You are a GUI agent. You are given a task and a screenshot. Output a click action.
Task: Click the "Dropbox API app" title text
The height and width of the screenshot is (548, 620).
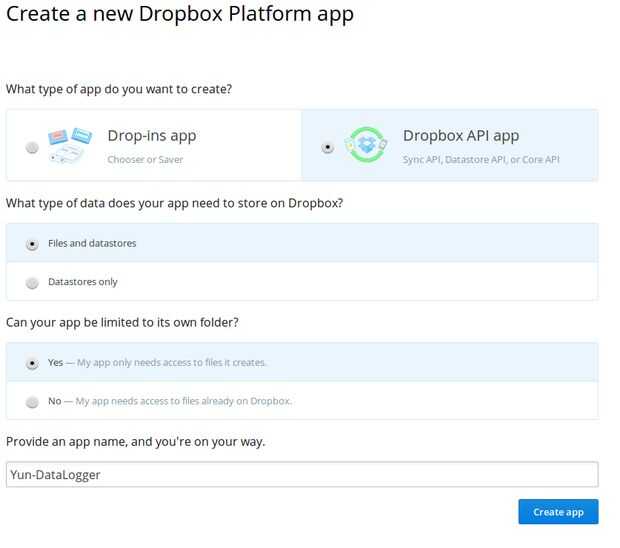click(x=461, y=136)
